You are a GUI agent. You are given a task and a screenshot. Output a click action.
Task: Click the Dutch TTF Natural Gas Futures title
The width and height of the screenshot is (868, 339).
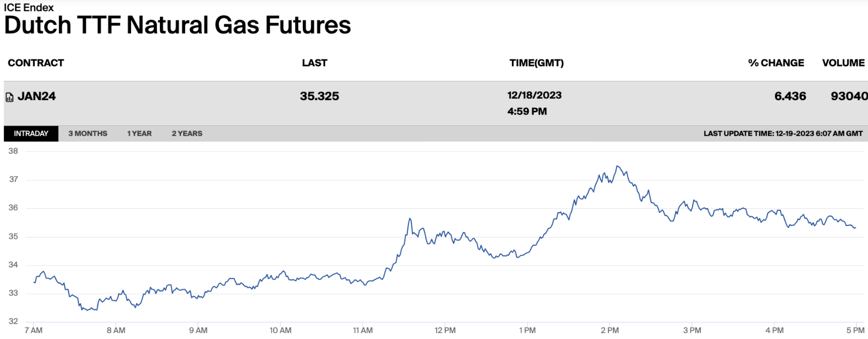pyautogui.click(x=178, y=25)
